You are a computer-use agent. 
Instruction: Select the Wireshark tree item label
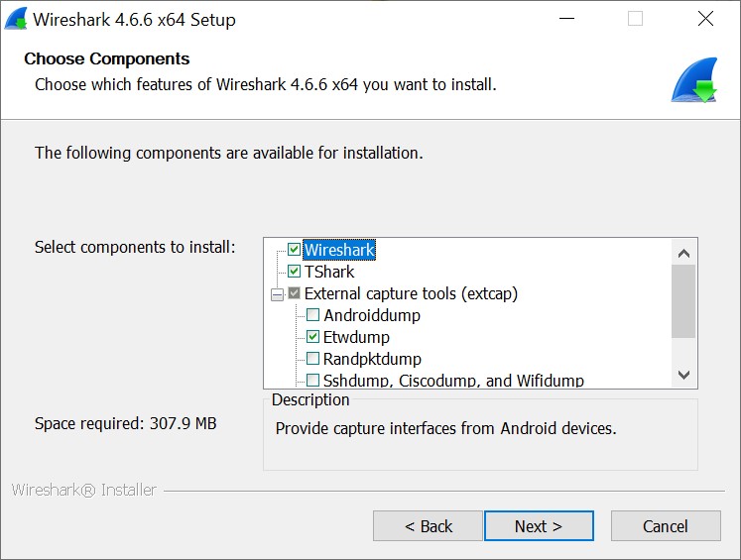tap(339, 250)
